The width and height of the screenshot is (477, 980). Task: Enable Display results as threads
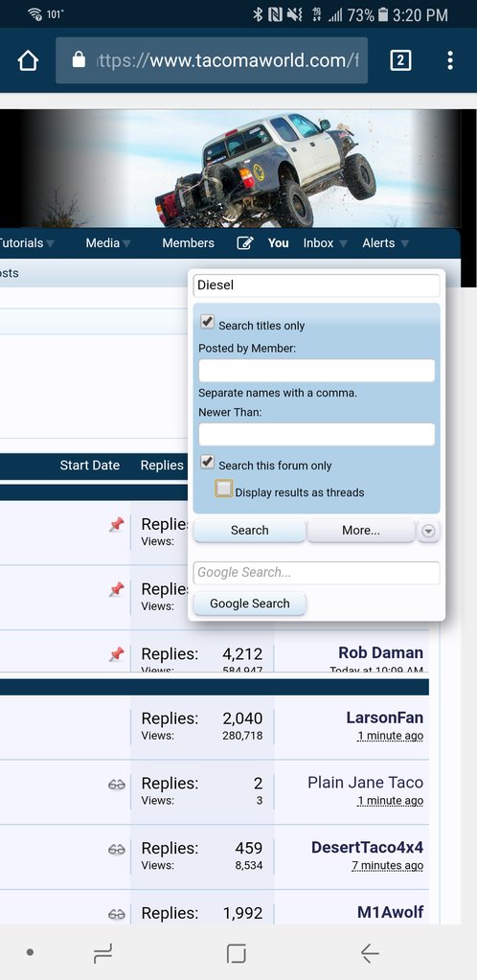click(224, 489)
